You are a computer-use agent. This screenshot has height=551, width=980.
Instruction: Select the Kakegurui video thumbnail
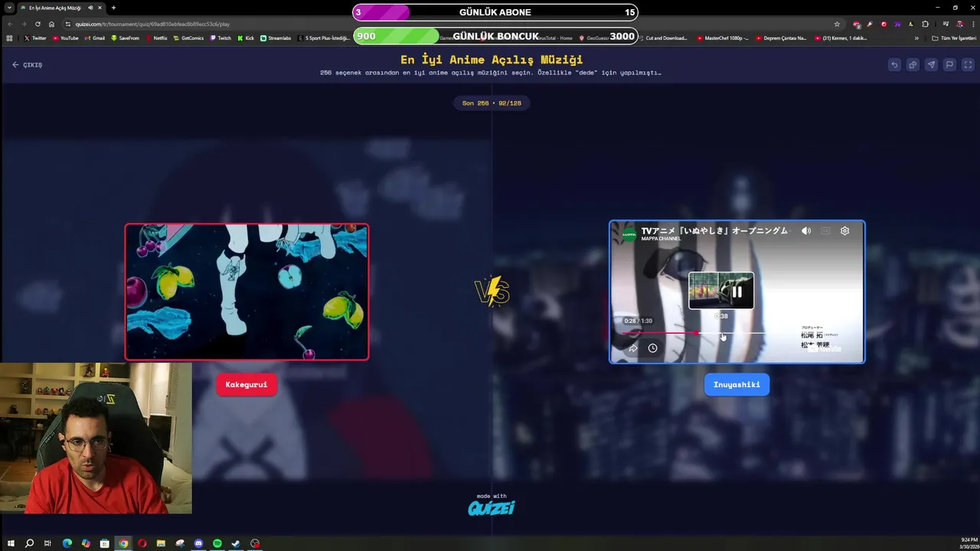pos(247,292)
